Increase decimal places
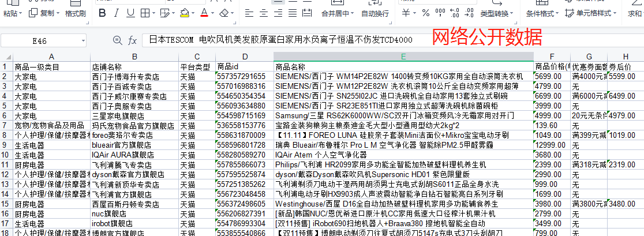The width and height of the screenshot is (644, 236). tap(454, 13)
